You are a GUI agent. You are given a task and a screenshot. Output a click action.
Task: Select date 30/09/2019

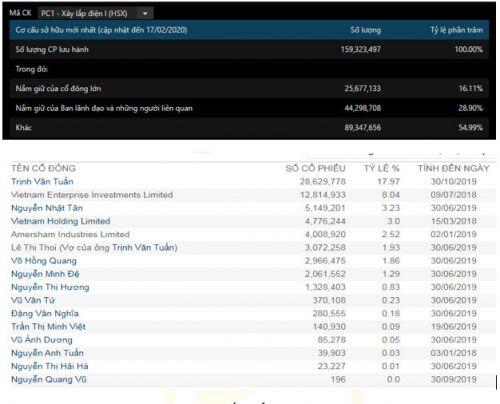(x=453, y=379)
